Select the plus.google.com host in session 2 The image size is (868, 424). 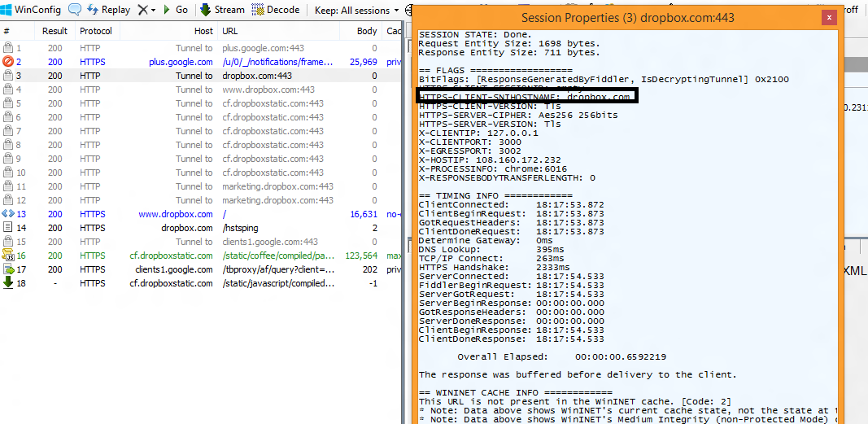(x=181, y=62)
